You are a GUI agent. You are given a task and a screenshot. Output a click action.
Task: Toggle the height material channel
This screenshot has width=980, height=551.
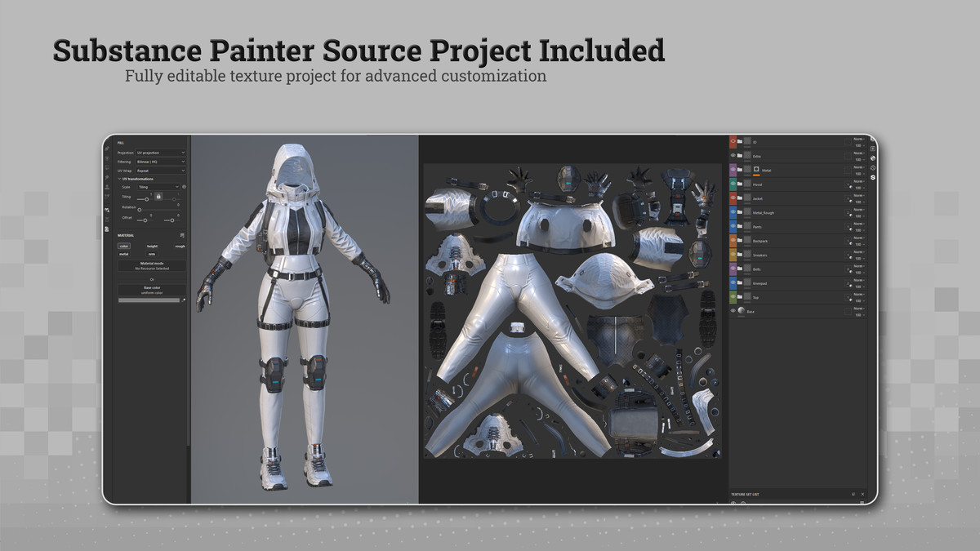click(152, 246)
